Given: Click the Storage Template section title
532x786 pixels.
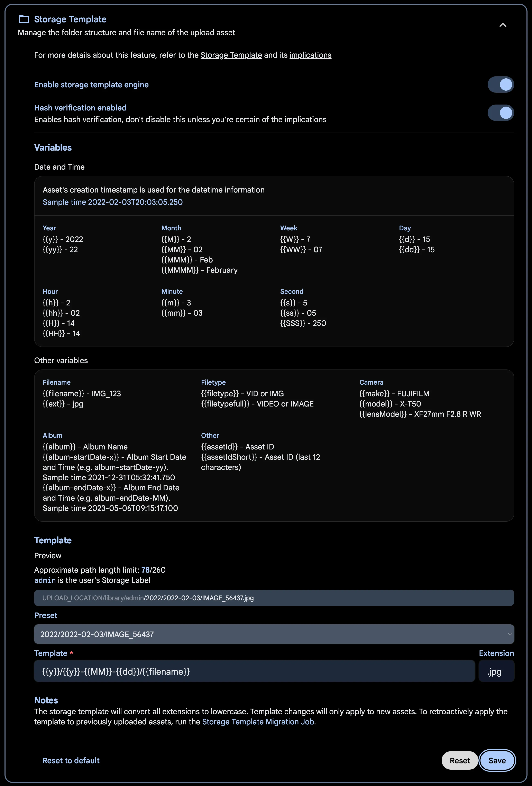Looking at the screenshot, I should 70,19.
